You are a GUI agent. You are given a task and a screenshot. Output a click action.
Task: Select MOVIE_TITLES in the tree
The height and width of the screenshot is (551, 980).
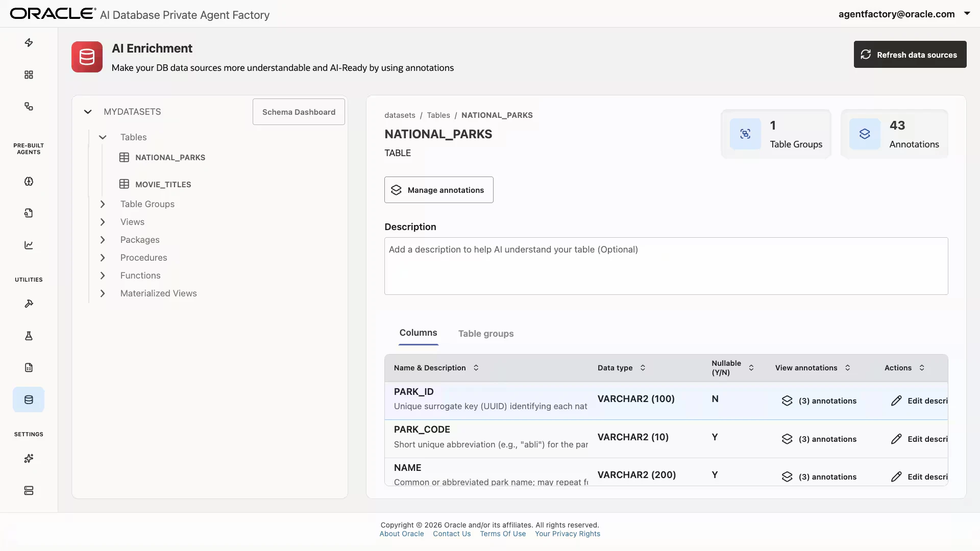pyautogui.click(x=163, y=185)
